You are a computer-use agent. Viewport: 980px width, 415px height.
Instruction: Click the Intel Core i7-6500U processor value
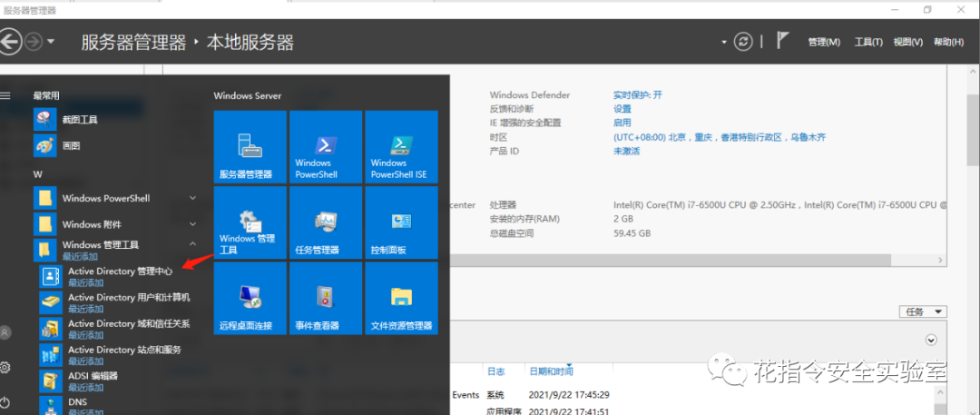pos(780,204)
